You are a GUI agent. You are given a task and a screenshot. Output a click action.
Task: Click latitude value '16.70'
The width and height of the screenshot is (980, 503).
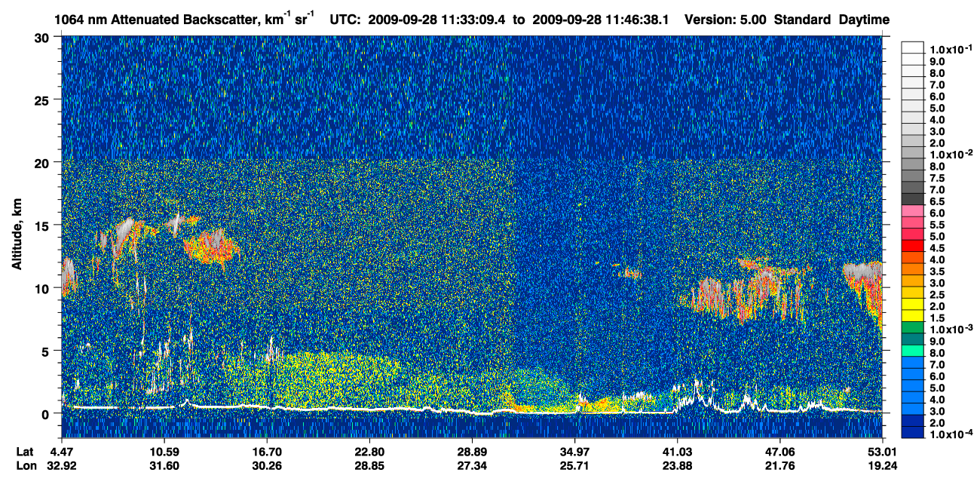[267, 451]
